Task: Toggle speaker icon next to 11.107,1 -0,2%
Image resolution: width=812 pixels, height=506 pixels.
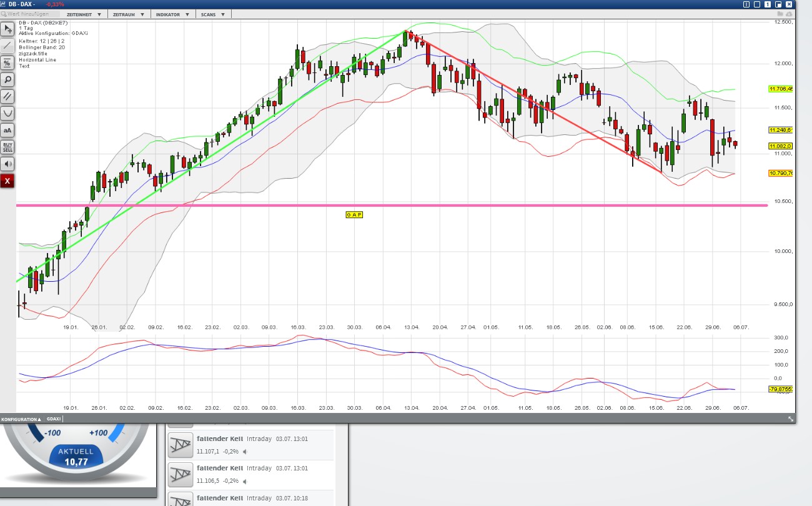Action: click(245, 452)
